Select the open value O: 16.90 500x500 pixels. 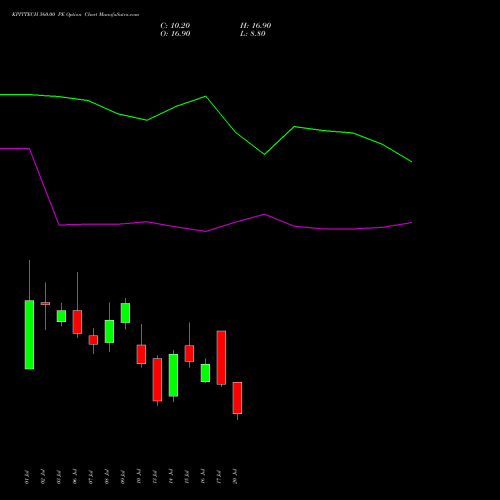point(175,34)
